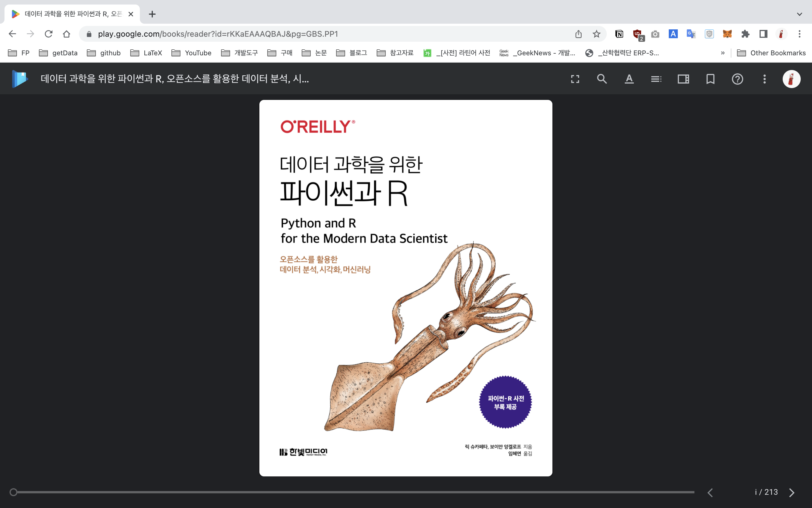The image size is (812, 508).
Task: Open the browser home page
Action: (x=67, y=34)
